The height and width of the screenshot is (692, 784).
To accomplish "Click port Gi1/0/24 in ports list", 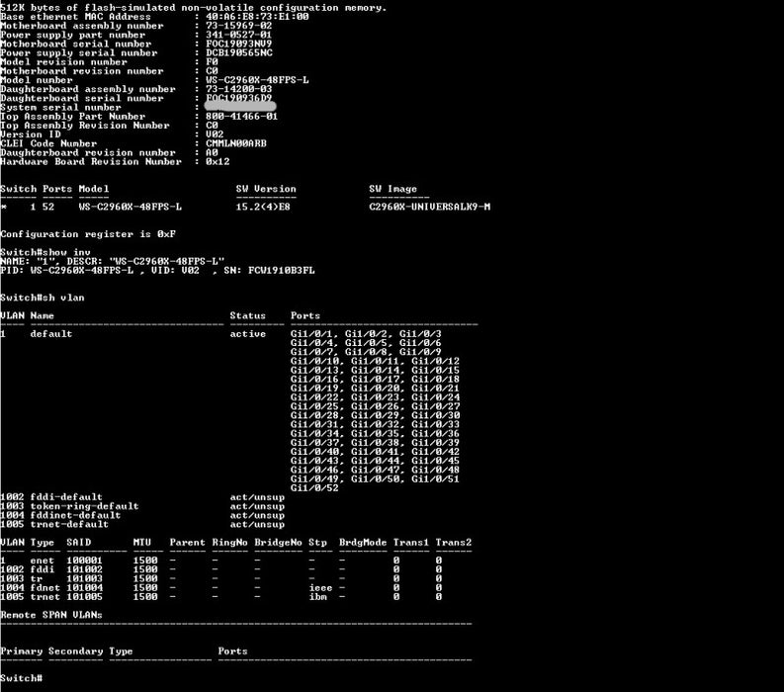I will [435, 397].
